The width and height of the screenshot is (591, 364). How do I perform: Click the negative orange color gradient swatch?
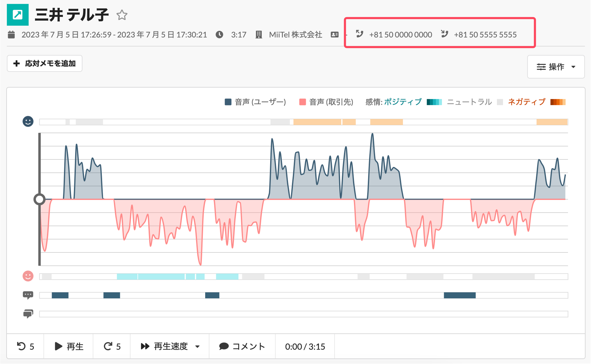(x=558, y=102)
